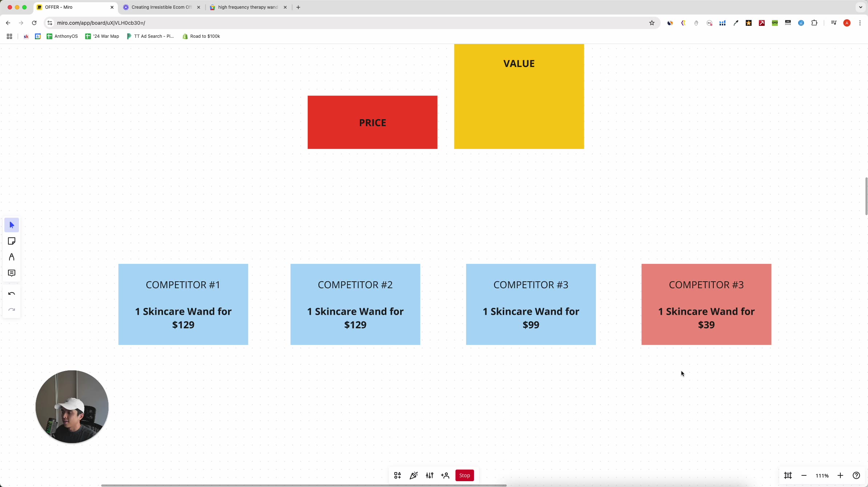The image size is (868, 487).
Task: Open the Road to $100k bookmark
Action: [201, 36]
